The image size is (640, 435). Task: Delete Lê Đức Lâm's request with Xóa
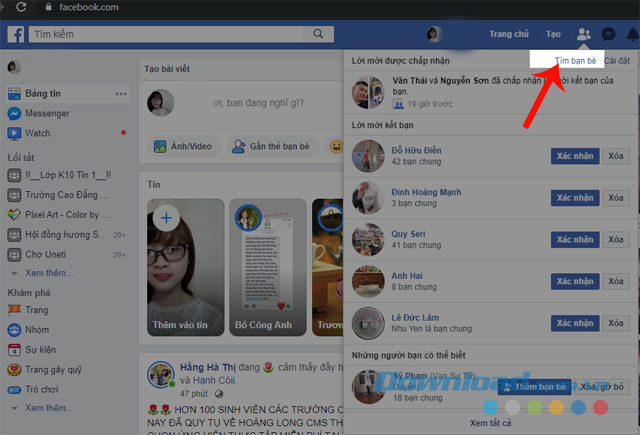(616, 323)
